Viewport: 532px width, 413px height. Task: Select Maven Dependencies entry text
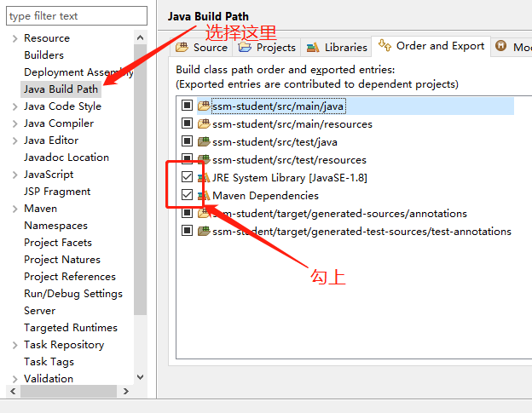coord(265,196)
